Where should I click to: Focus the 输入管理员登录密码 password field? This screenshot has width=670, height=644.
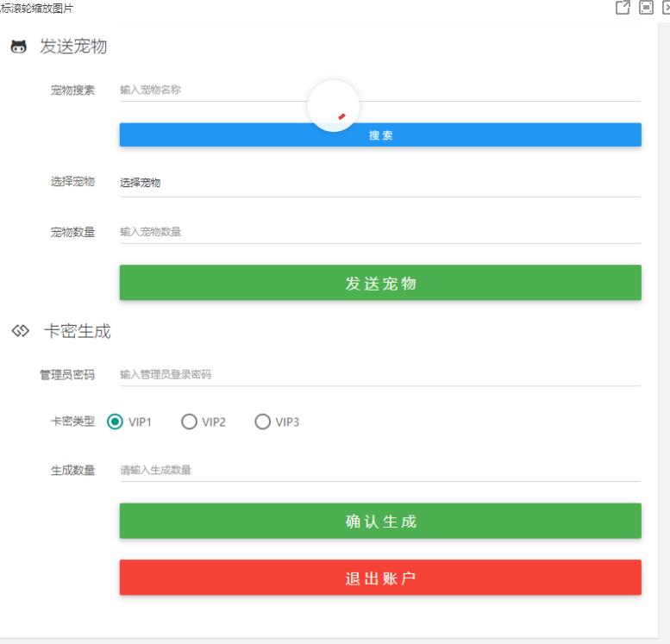coord(379,374)
